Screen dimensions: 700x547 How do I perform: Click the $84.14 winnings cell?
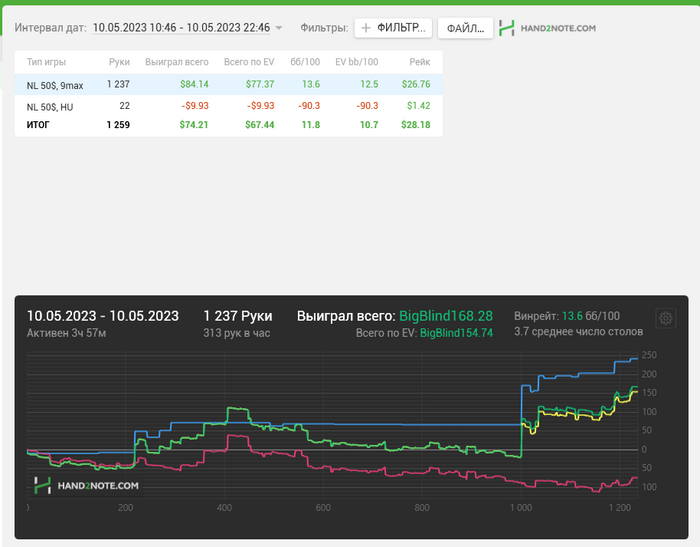194,84
